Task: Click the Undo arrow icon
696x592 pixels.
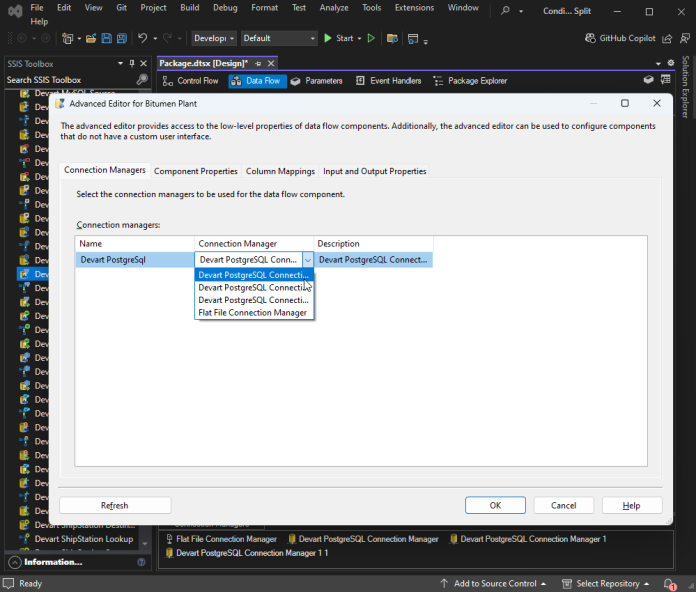Action: tap(142, 38)
